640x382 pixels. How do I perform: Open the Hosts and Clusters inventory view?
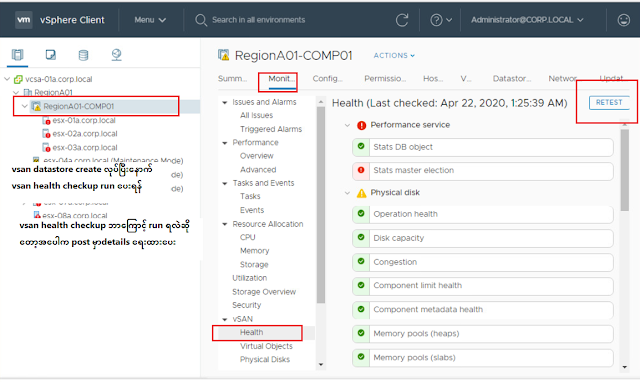point(18,55)
